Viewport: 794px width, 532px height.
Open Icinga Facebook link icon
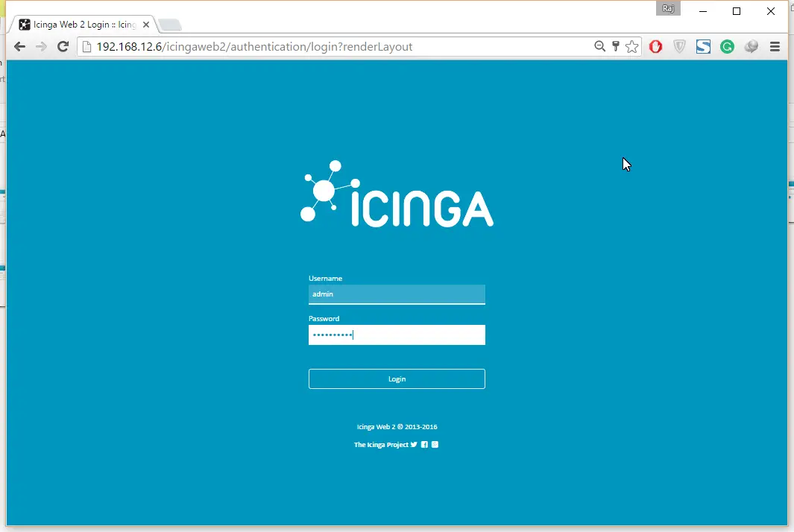[x=424, y=444]
